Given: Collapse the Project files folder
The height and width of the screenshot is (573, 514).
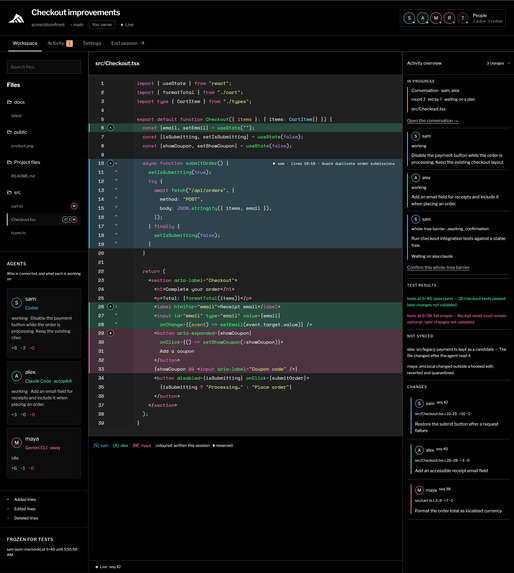Looking at the screenshot, I should coord(23,162).
